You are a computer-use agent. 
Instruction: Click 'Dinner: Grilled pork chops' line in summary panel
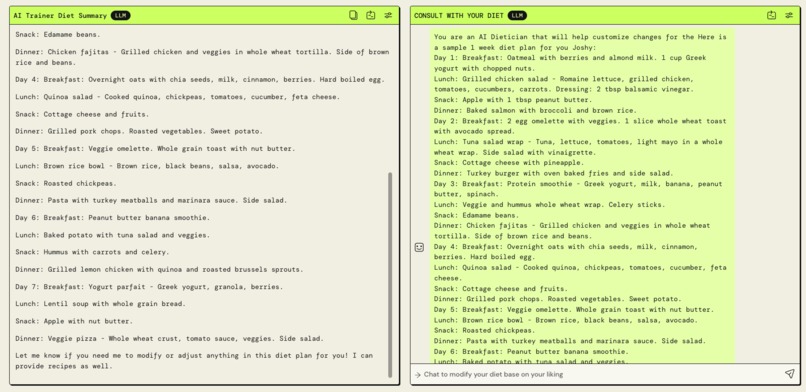pyautogui.click(x=139, y=132)
